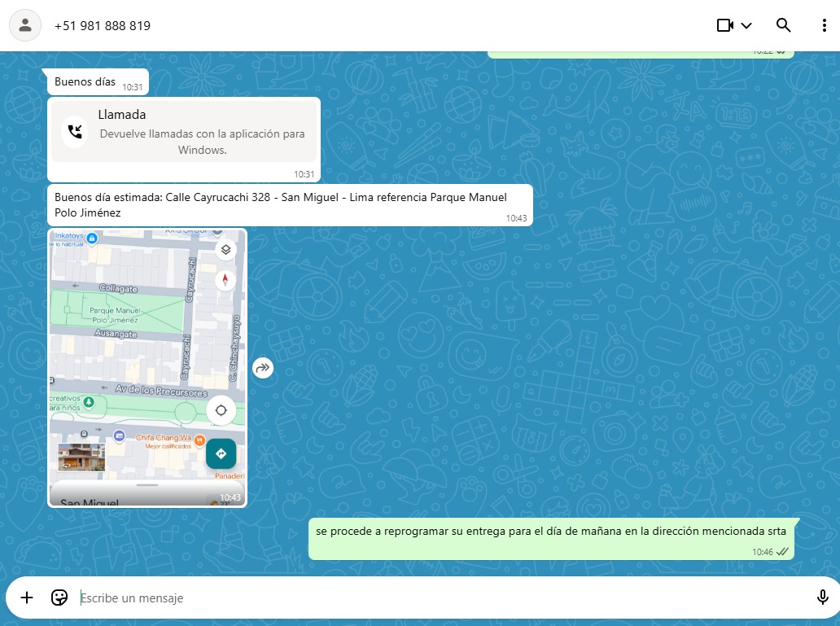Click the missed call phone icon

click(75, 132)
